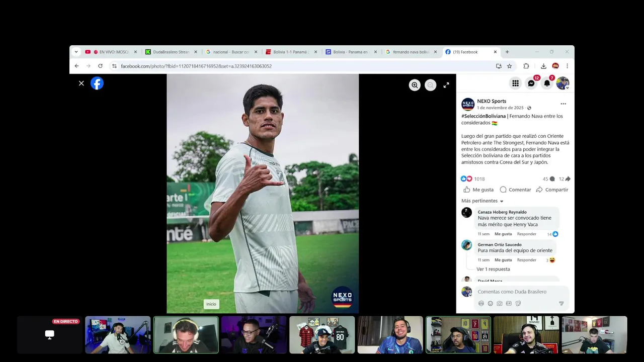Open the NEXO Sports page name link
This screenshot has width=644, height=362.
[x=492, y=101]
